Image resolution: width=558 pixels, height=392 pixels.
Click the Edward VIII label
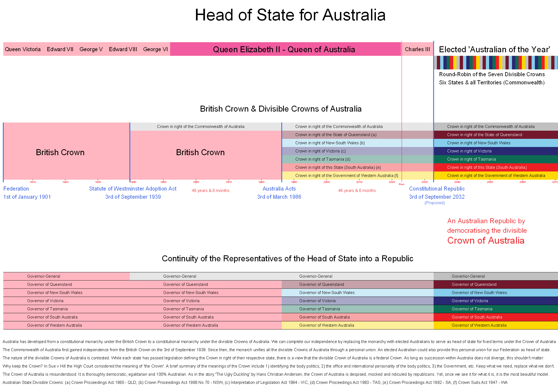tap(123, 49)
